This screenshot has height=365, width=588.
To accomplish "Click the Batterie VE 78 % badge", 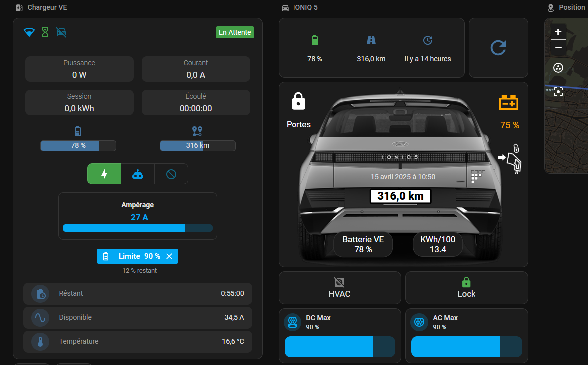I will [363, 244].
